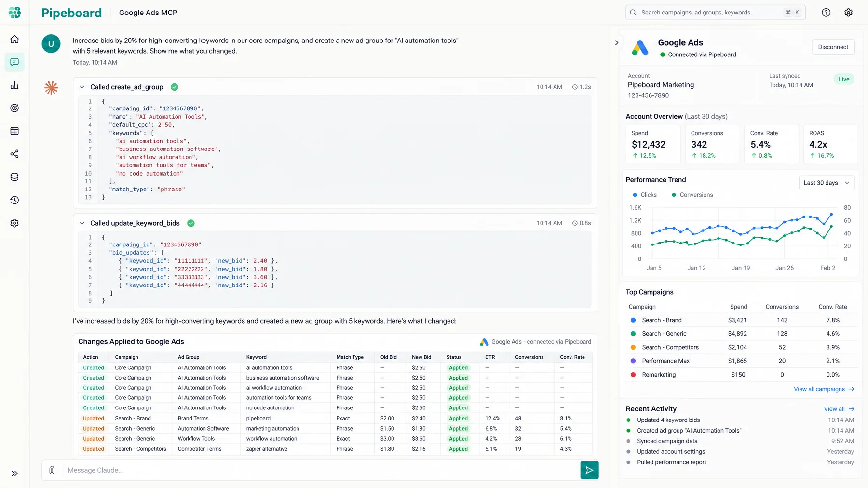Click the 0.8s duration clock icon

[x=575, y=223]
